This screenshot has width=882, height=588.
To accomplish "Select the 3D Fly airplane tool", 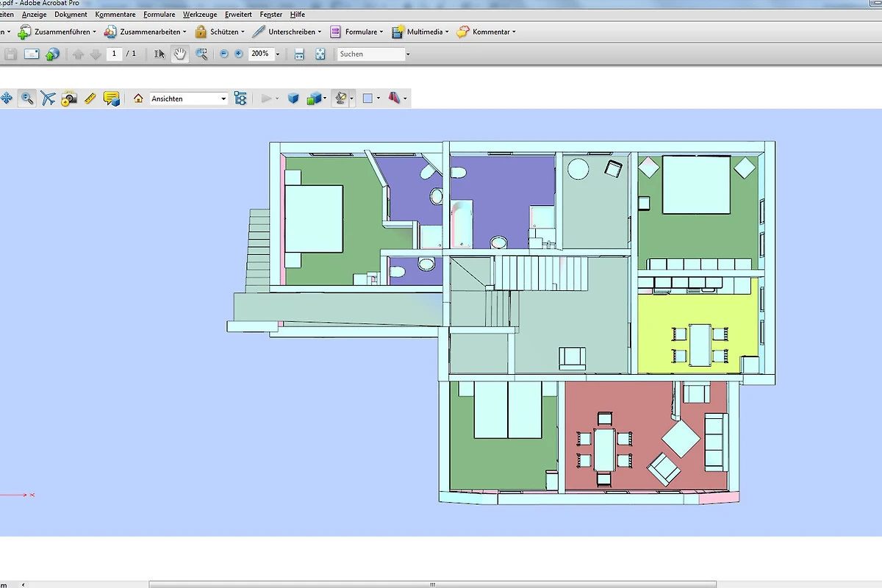I will [48, 98].
